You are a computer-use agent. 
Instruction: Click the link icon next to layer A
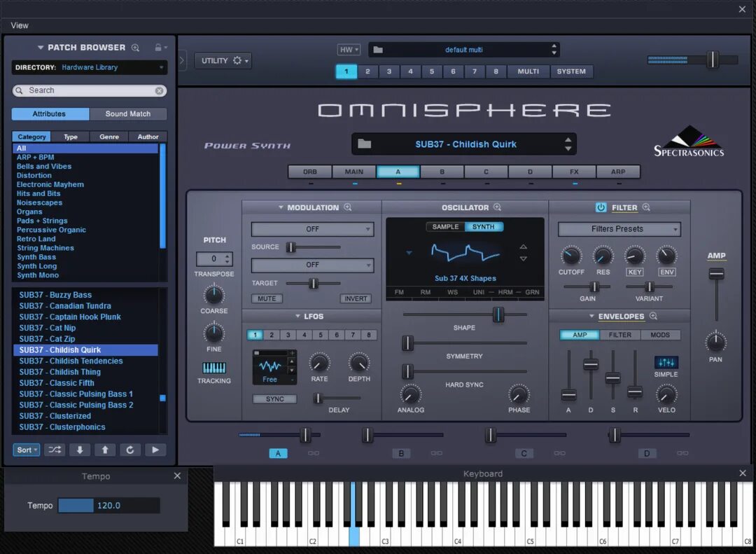pyautogui.click(x=314, y=453)
